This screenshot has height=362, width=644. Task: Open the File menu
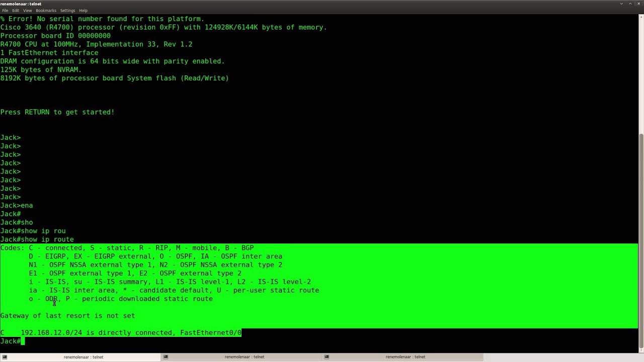click(5, 11)
